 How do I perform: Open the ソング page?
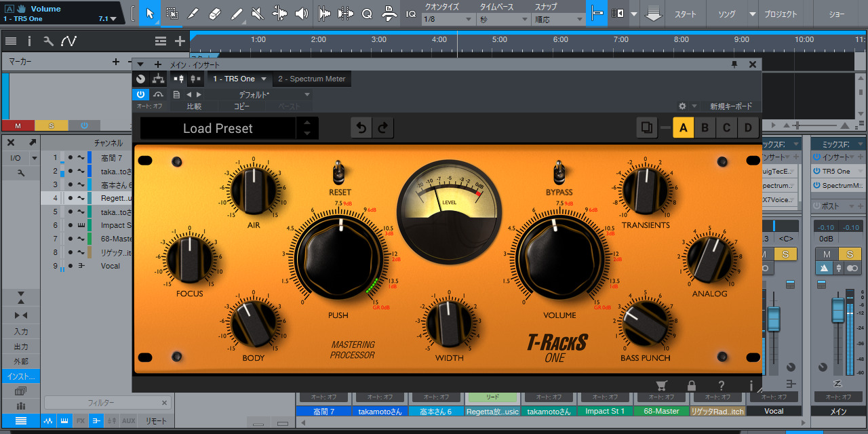726,14
